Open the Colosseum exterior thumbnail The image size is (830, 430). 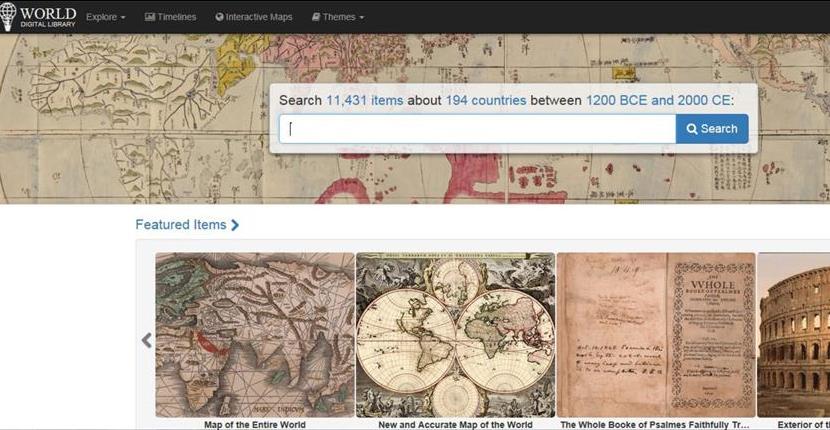[794, 334]
